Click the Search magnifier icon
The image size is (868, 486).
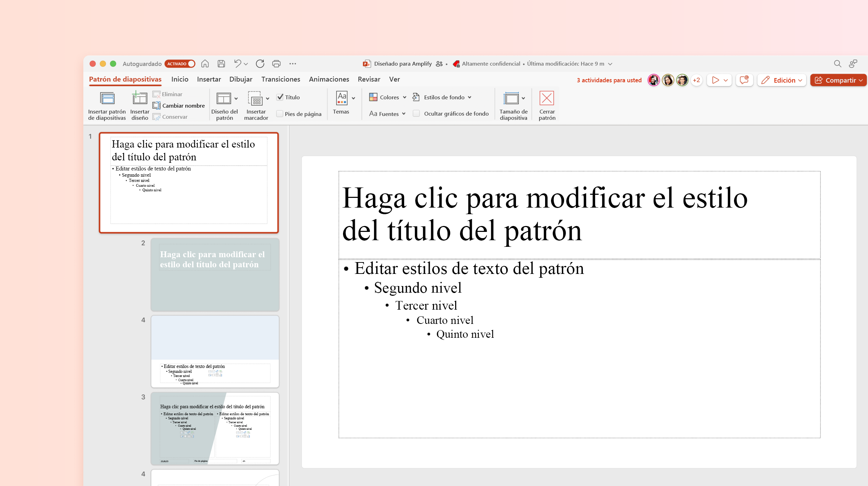pos(837,64)
